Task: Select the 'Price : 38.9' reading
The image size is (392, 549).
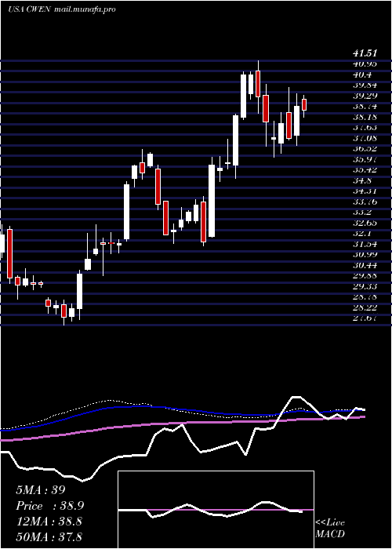Action: point(50,506)
